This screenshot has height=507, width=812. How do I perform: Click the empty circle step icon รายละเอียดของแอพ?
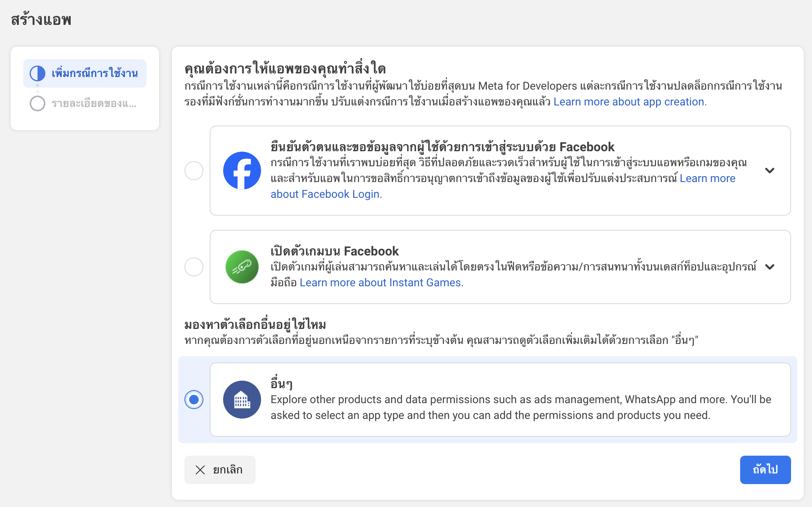coord(38,103)
